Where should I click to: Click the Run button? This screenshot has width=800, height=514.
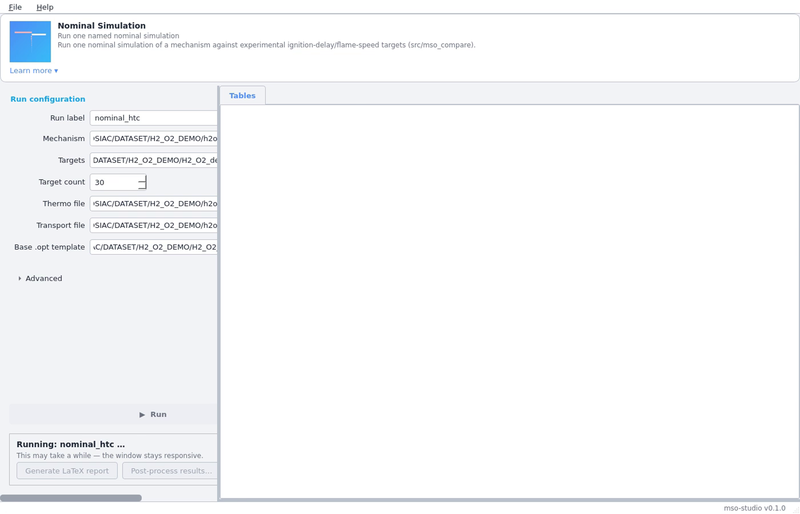113,414
